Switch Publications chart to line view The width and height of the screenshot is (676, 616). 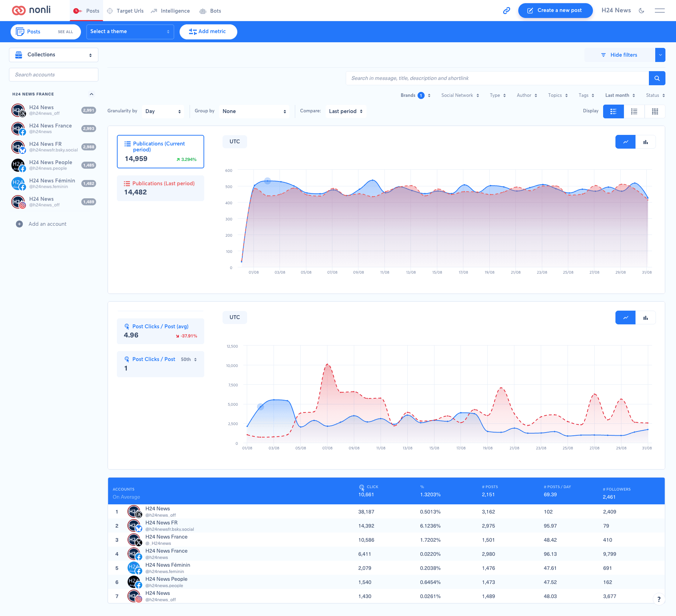[626, 142]
